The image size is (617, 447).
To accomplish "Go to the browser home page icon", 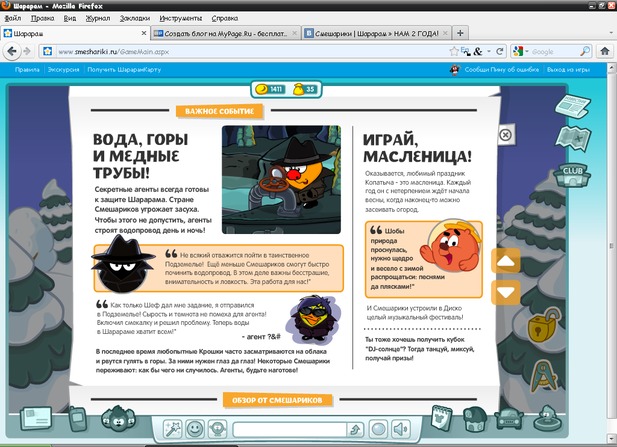I will click(605, 51).
